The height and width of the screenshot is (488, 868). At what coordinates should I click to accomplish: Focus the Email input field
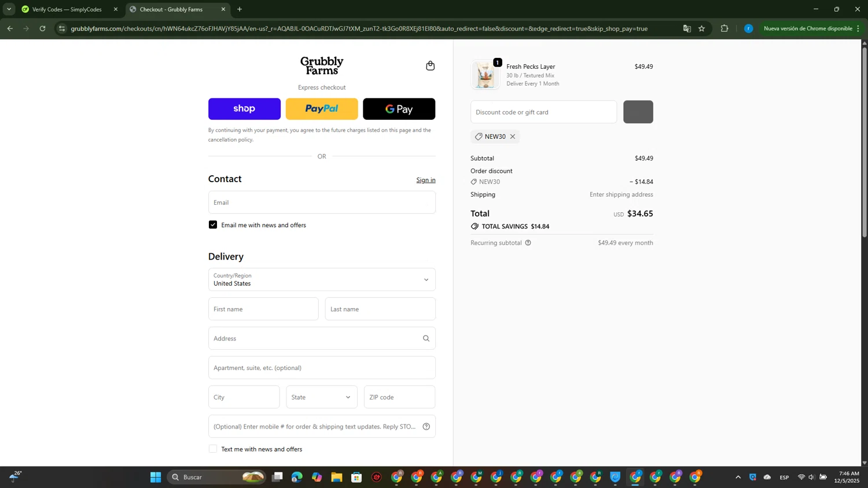(322, 202)
